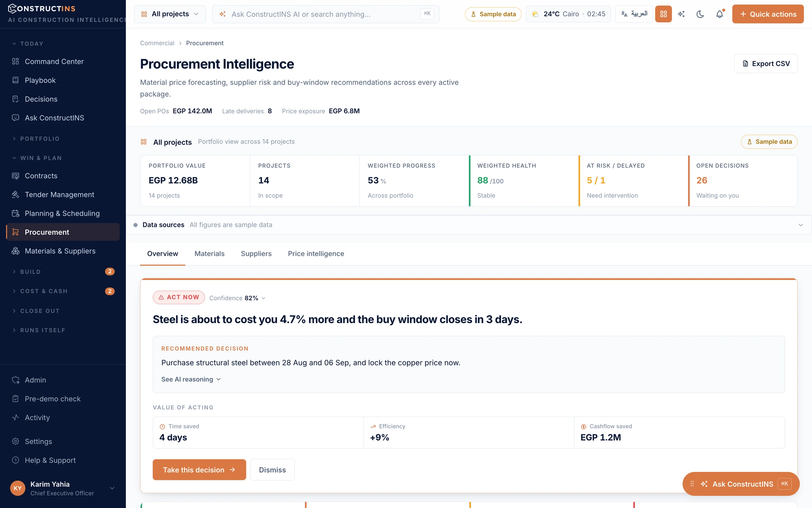Screen dimensions: 812x508
Task: Click the 'EGP 6.8M' Price exposure value
Action: tap(344, 111)
